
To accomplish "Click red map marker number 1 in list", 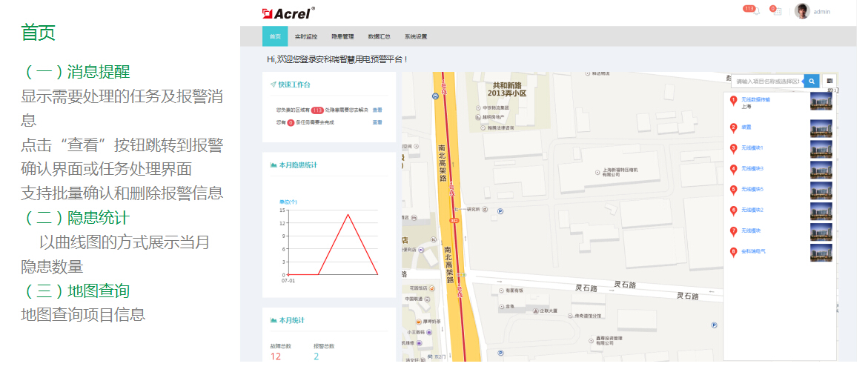I will tap(733, 100).
